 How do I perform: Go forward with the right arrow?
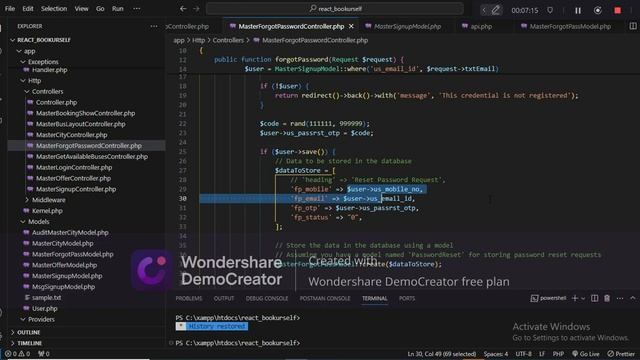click(x=196, y=9)
